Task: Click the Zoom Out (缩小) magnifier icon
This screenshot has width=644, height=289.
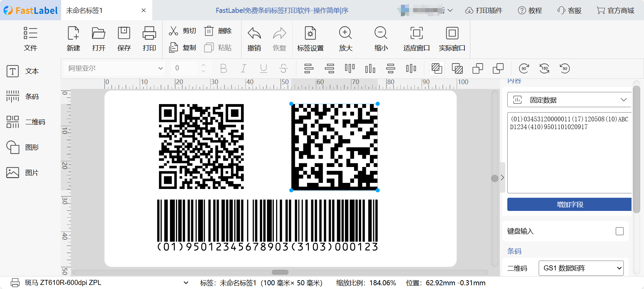Action: [x=381, y=33]
